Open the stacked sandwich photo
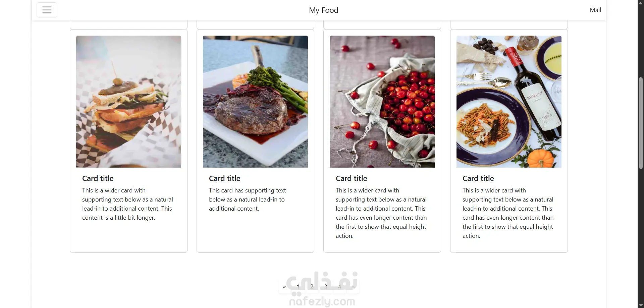Image resolution: width=644 pixels, height=308 pixels. [128, 101]
